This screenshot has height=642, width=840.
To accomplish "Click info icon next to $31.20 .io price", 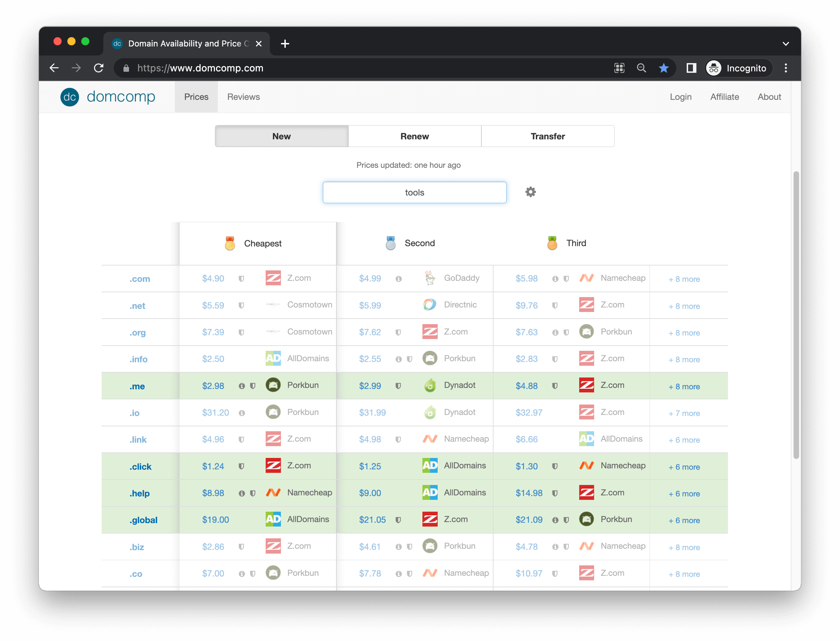I will click(x=241, y=413).
